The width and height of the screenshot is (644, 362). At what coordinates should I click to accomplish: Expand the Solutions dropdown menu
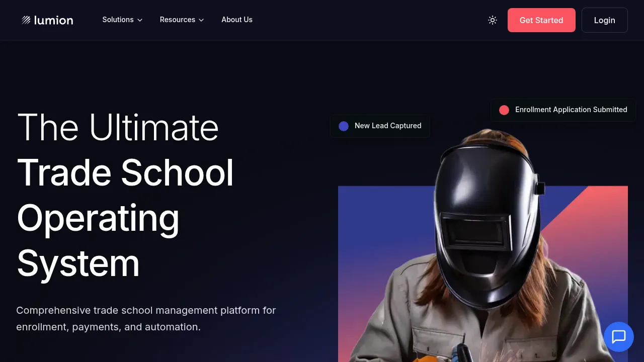[x=122, y=20]
